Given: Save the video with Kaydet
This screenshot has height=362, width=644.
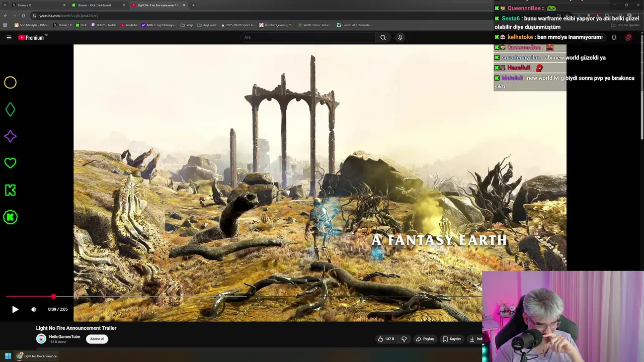Looking at the screenshot, I should click(x=451, y=339).
